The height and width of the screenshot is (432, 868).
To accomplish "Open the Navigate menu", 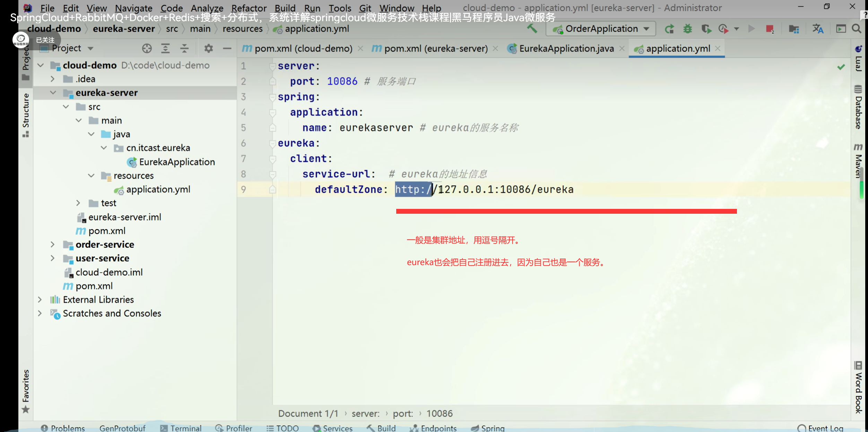I will click(134, 8).
